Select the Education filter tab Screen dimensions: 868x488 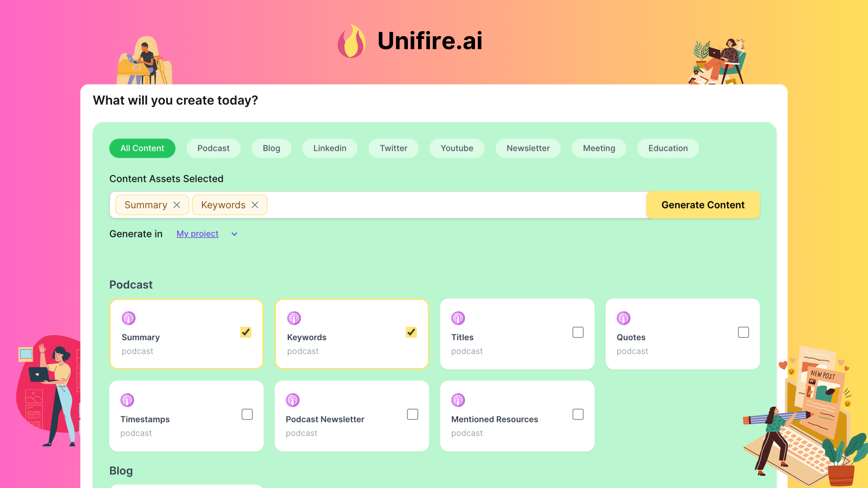pos(668,148)
